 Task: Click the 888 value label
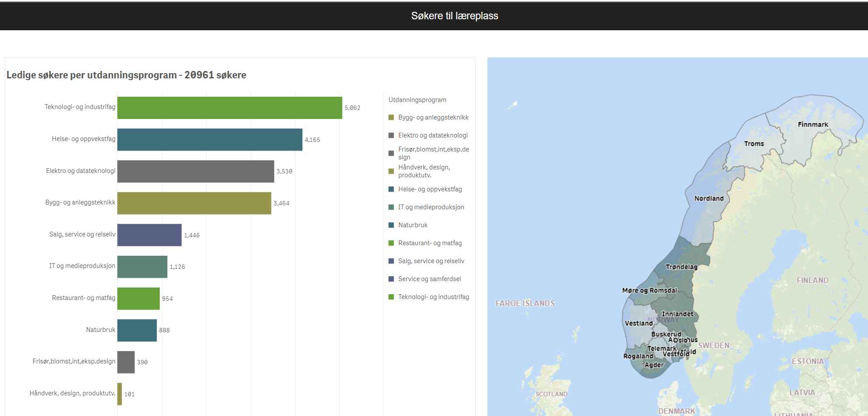point(164,330)
